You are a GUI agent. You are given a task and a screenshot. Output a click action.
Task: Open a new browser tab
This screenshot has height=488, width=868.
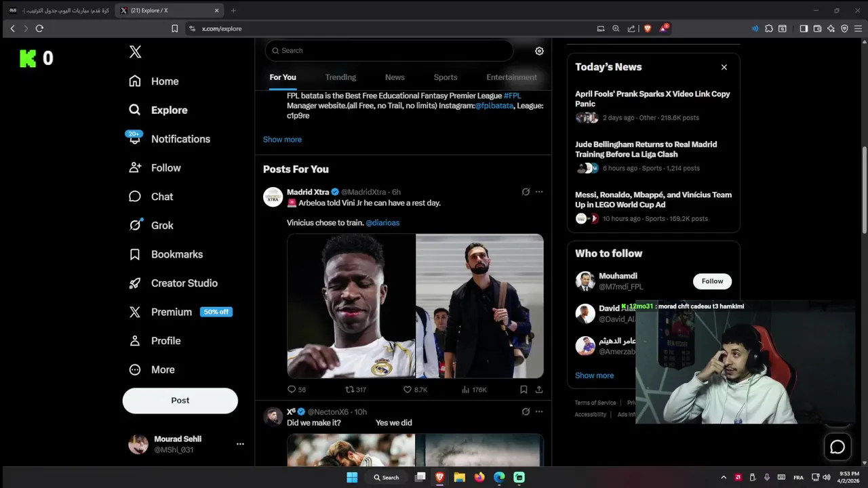coord(233,10)
